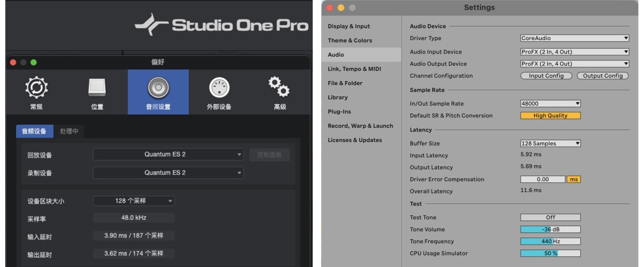
Task: Adjust the Tone Volume slider
Action: coord(550,230)
